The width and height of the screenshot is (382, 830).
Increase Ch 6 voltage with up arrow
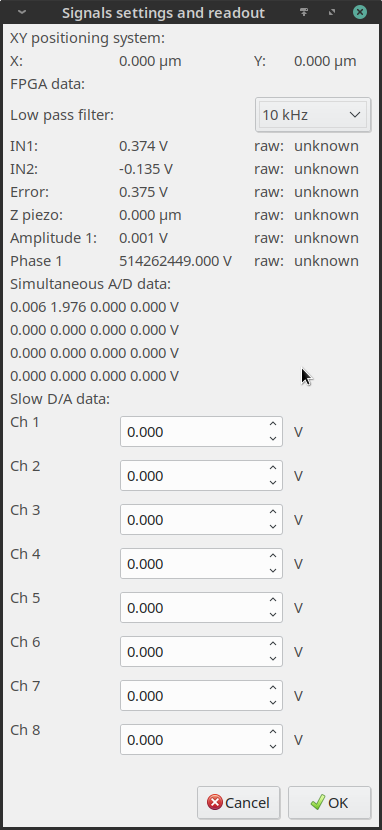[273, 644]
